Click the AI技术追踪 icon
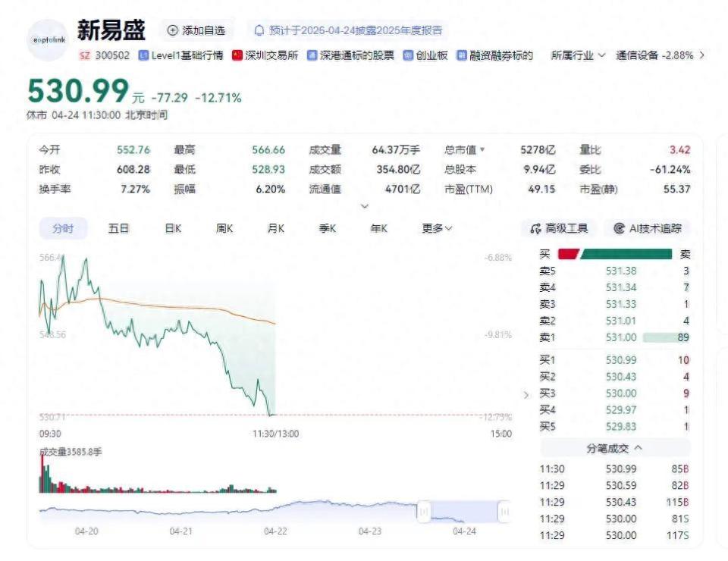 (x=619, y=228)
